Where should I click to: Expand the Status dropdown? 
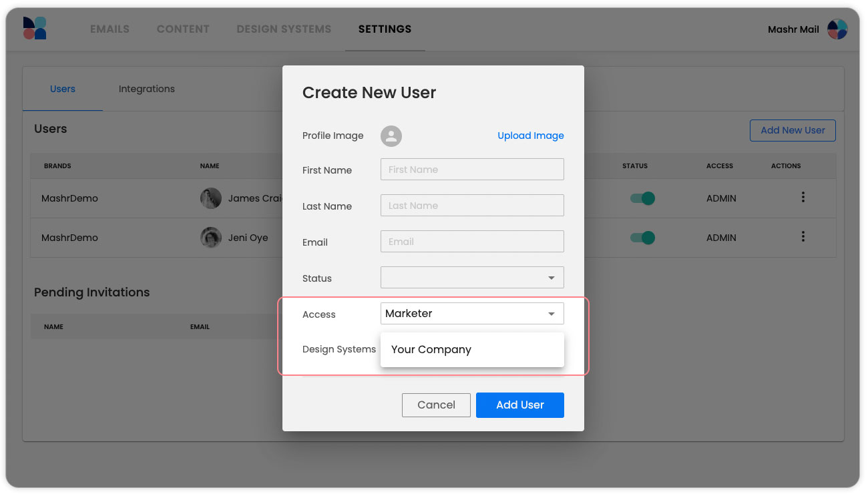472,278
